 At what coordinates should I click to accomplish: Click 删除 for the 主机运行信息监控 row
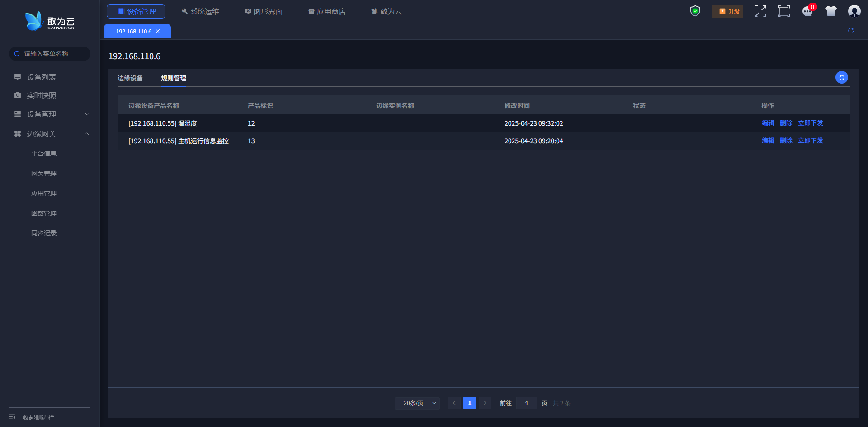click(x=786, y=141)
